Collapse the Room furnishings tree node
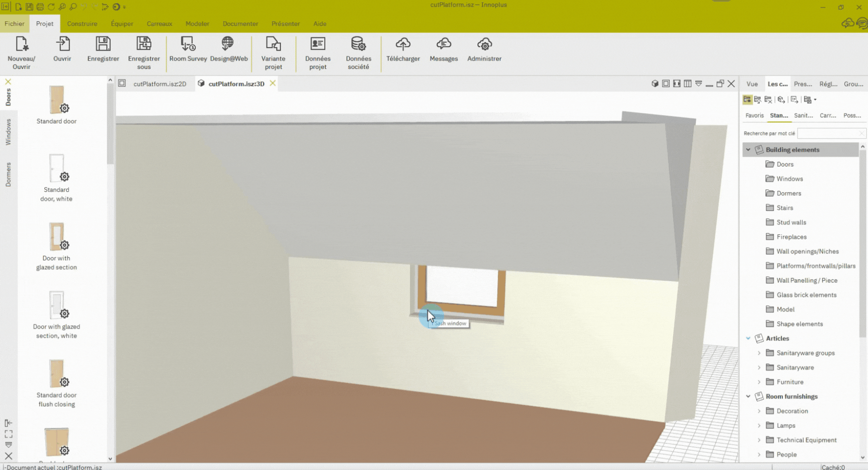This screenshot has width=868, height=470. (x=748, y=396)
